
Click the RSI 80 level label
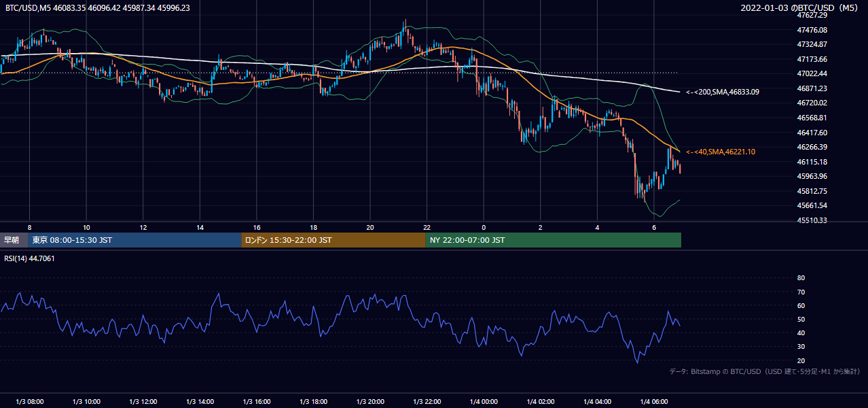pos(801,278)
